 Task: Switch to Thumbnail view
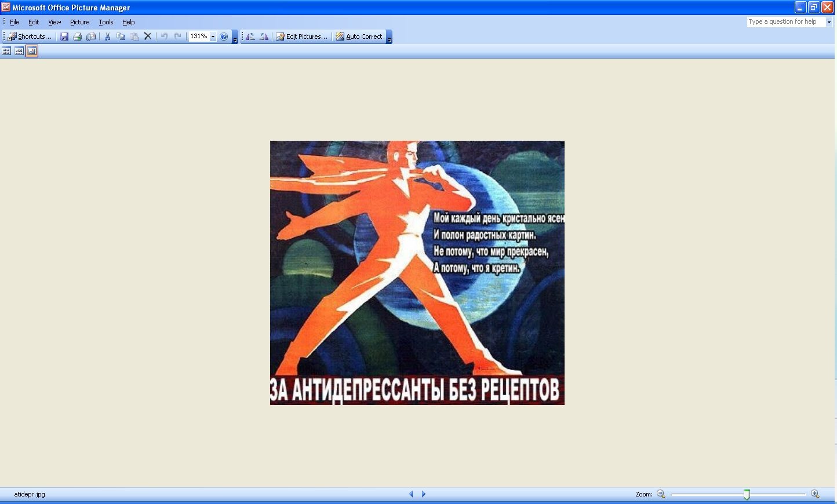pos(6,51)
